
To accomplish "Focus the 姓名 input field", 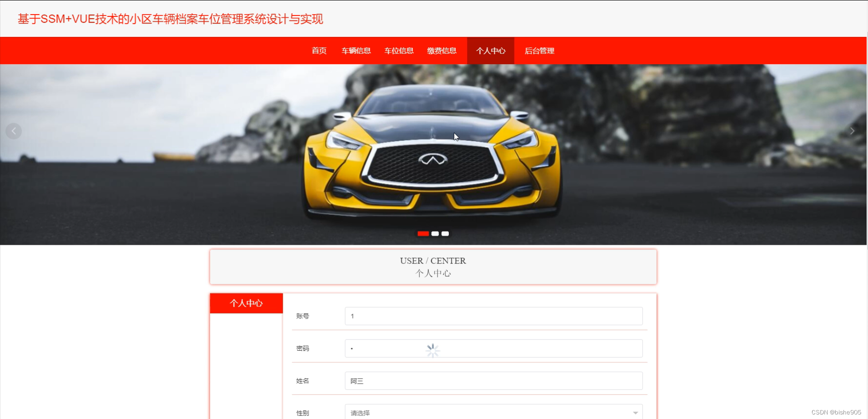I will [x=494, y=381].
